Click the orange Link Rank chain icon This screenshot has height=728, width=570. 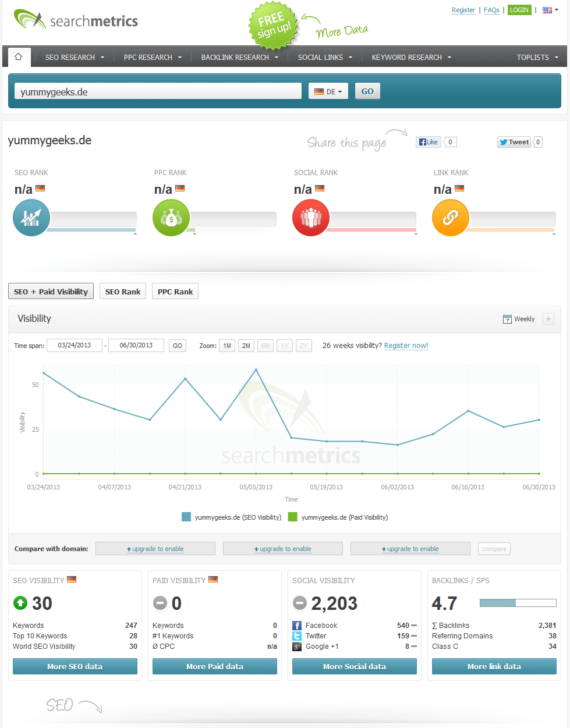(x=451, y=218)
